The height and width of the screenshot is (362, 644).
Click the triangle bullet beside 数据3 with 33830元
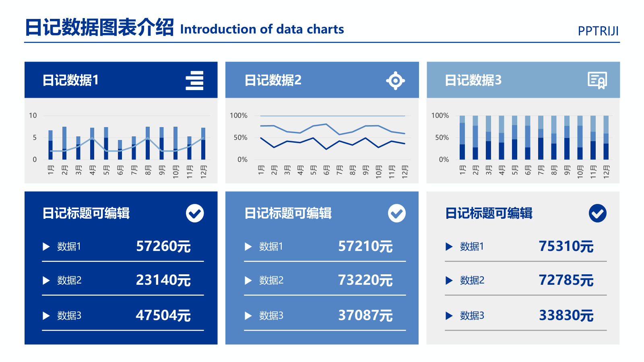click(x=449, y=316)
